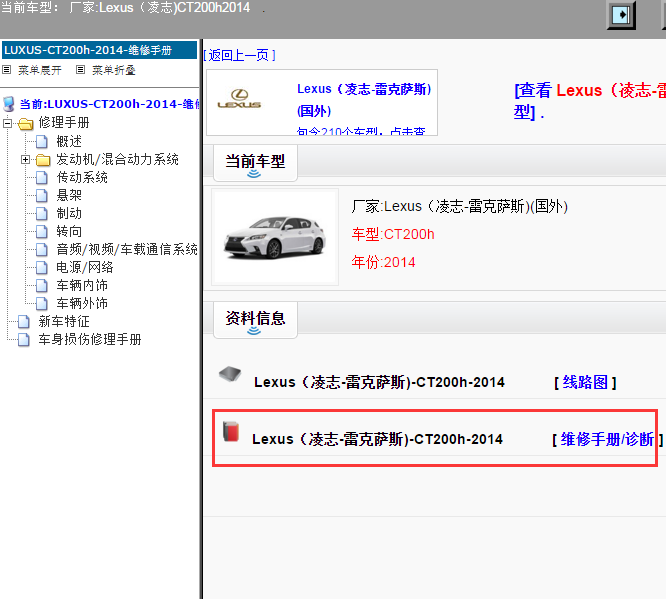Open 传动系统 in the tree
Image resolution: width=666 pixels, height=599 pixels.
click(x=82, y=177)
